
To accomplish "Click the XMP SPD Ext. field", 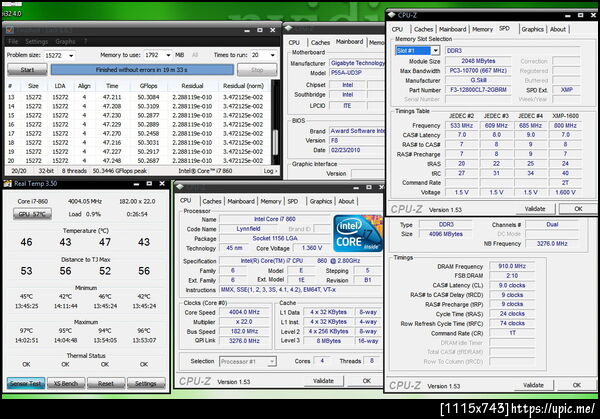I will click(x=566, y=90).
